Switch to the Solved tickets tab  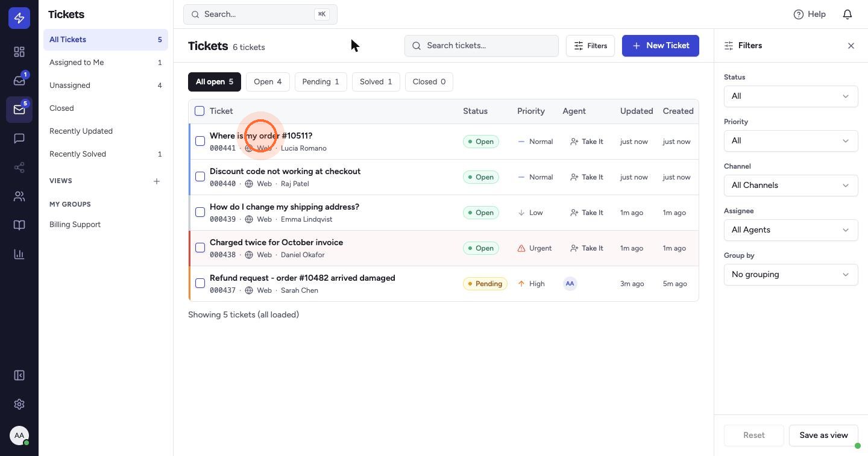(x=376, y=82)
